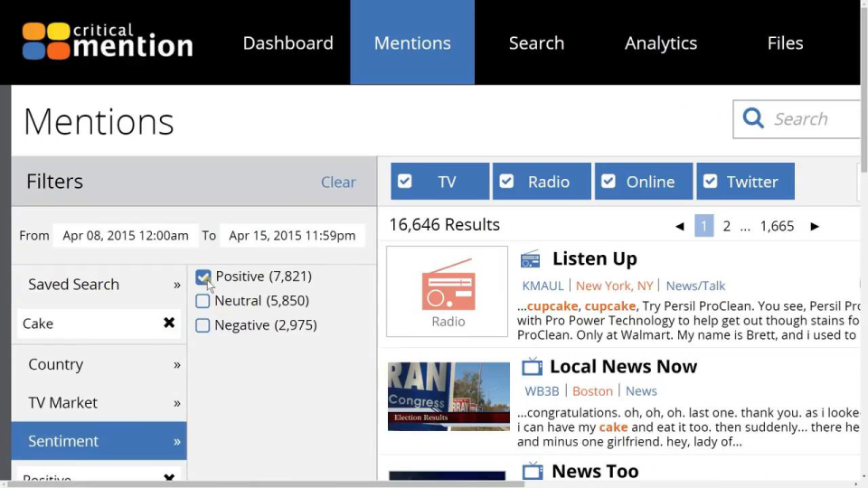The image size is (868, 488).
Task: Toggle the Radio media filter
Action: click(542, 182)
